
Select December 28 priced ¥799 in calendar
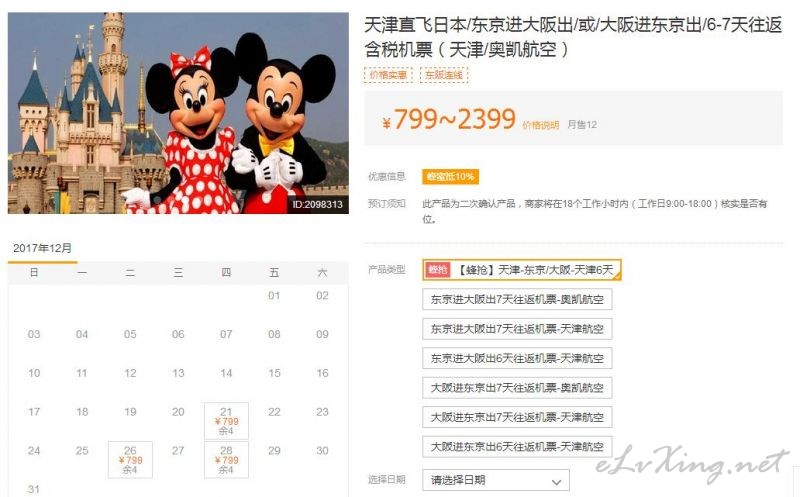[x=226, y=460]
